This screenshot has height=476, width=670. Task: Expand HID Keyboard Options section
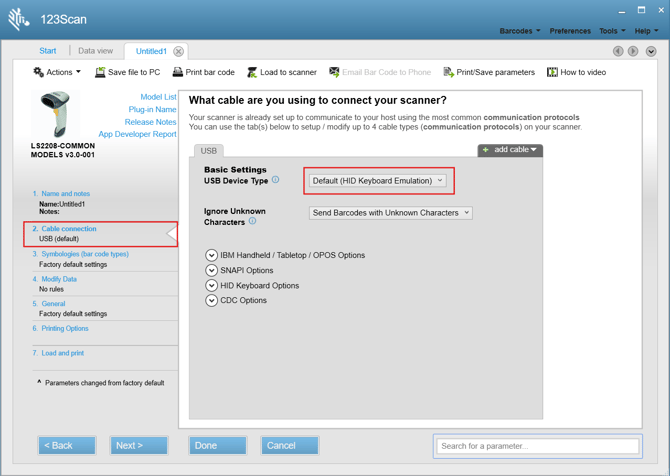coord(211,285)
